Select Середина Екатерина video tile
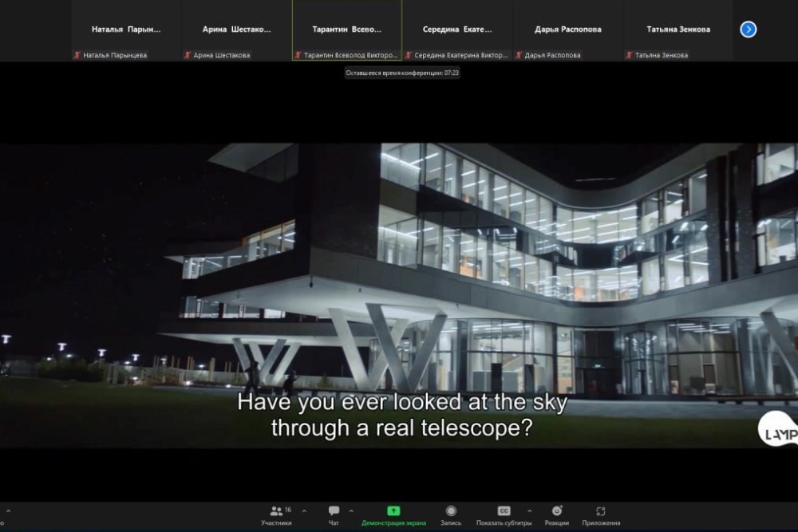The width and height of the screenshot is (798, 532). pyautogui.click(x=457, y=30)
